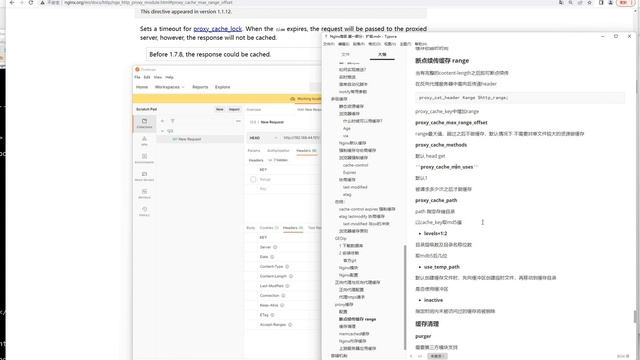
Task: Switch to 大纲 outline tab in Typora sidebar
Action: 382,54
